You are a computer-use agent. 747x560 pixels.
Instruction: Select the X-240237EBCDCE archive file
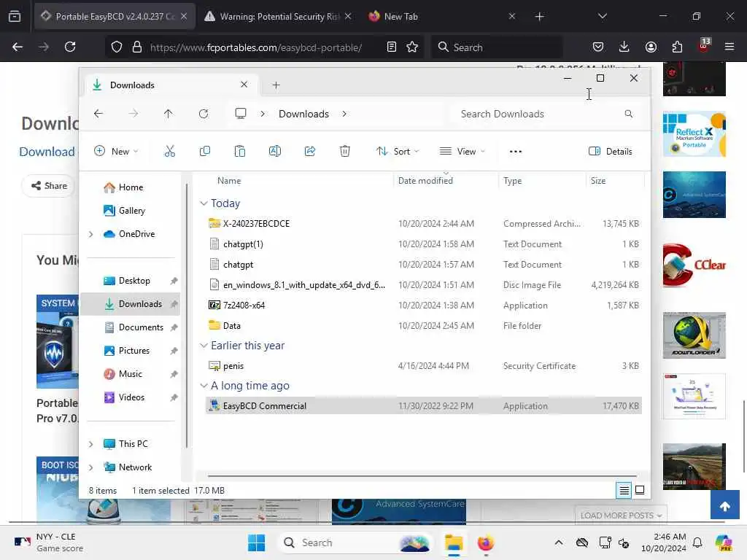click(x=423, y=223)
